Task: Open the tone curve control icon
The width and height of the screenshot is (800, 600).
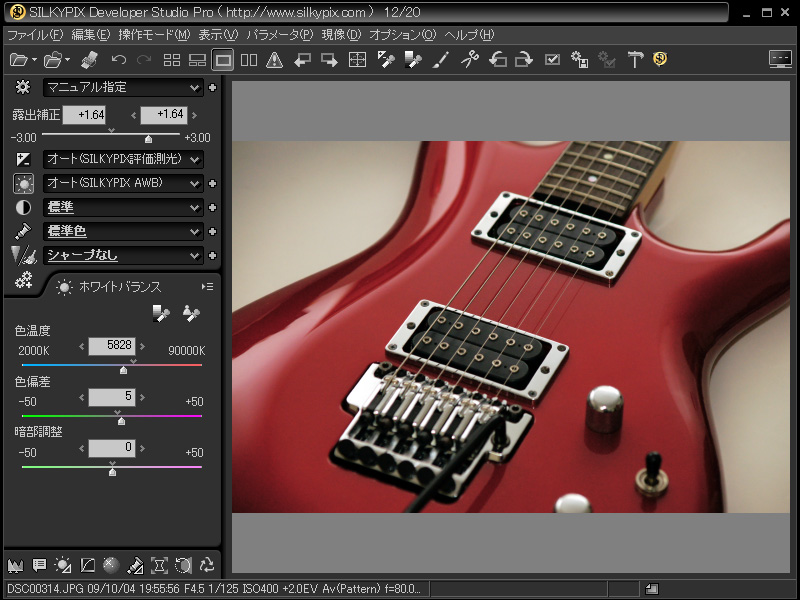Action: click(x=87, y=565)
